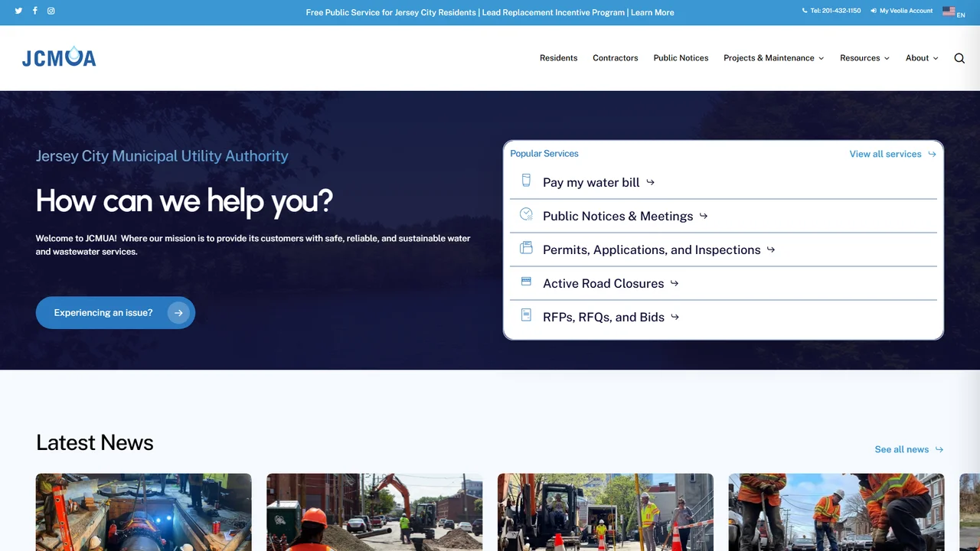Expand the Projects & Maintenance chevron

[x=822, y=58]
